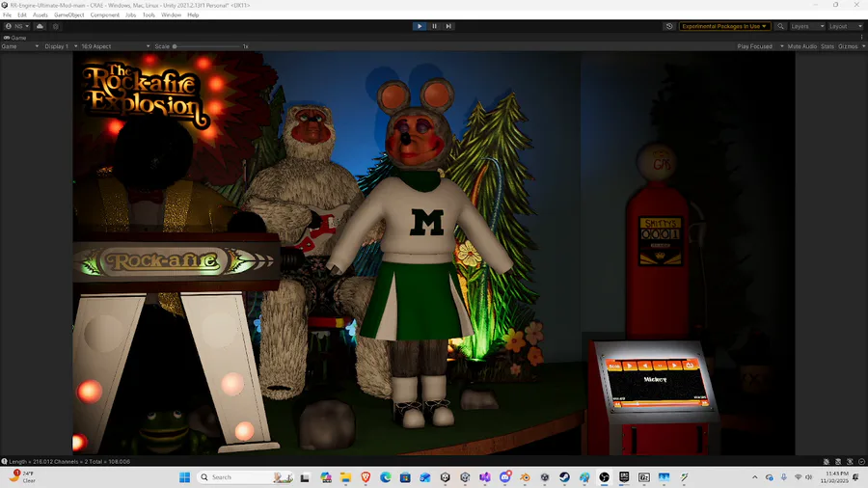Viewport: 868px width, 488px height.
Task: Open the Unity account NS dropdown
Action: pyautogui.click(x=16, y=26)
